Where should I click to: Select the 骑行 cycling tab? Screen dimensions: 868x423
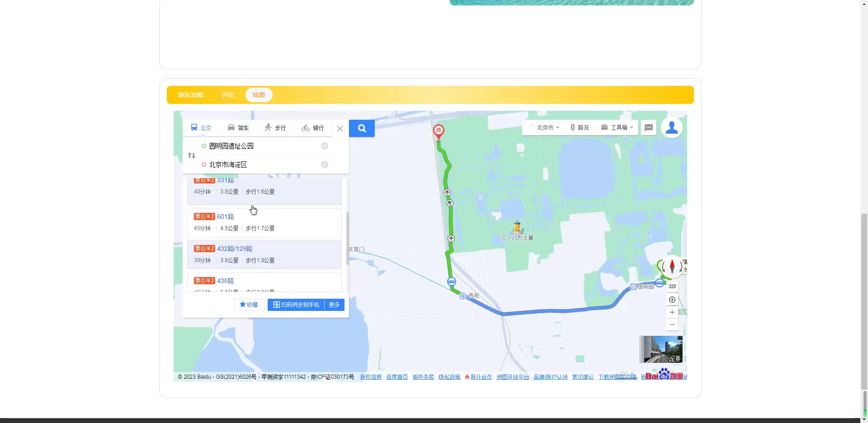313,128
